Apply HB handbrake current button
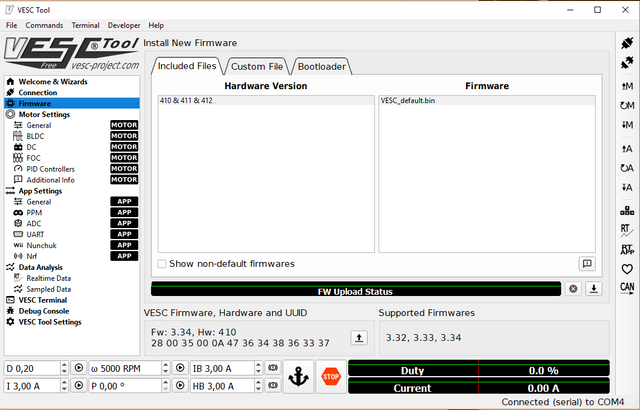640x410 pixels. pyautogui.click(x=273, y=386)
